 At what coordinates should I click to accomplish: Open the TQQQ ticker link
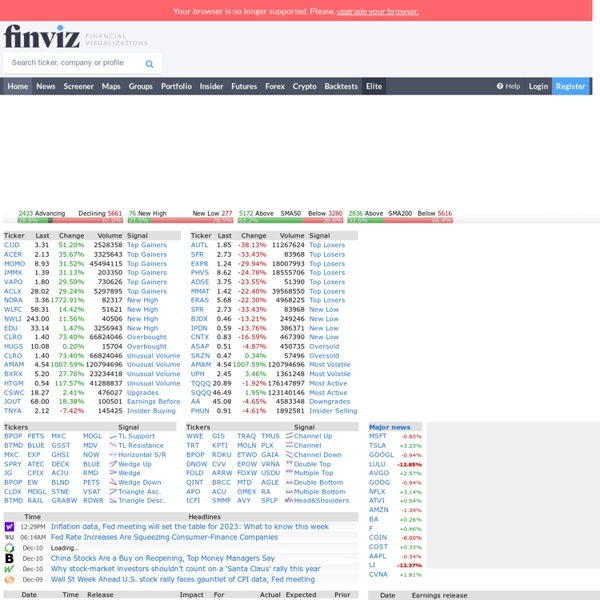(x=201, y=383)
